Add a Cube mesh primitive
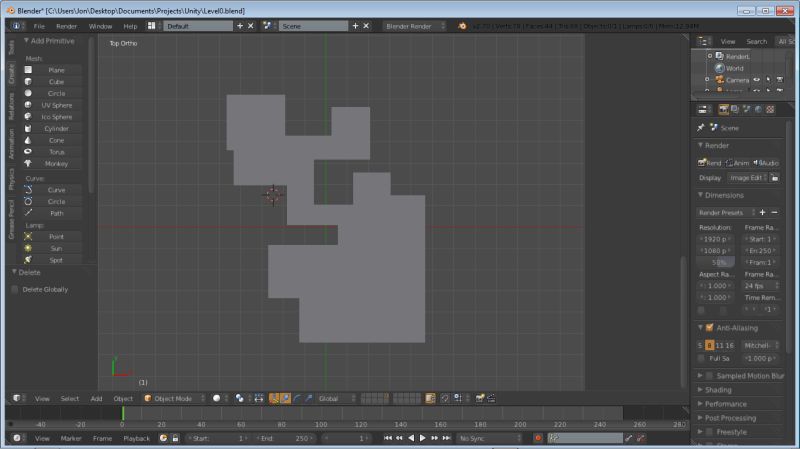Screen dimensions: 800x449 click(53, 82)
